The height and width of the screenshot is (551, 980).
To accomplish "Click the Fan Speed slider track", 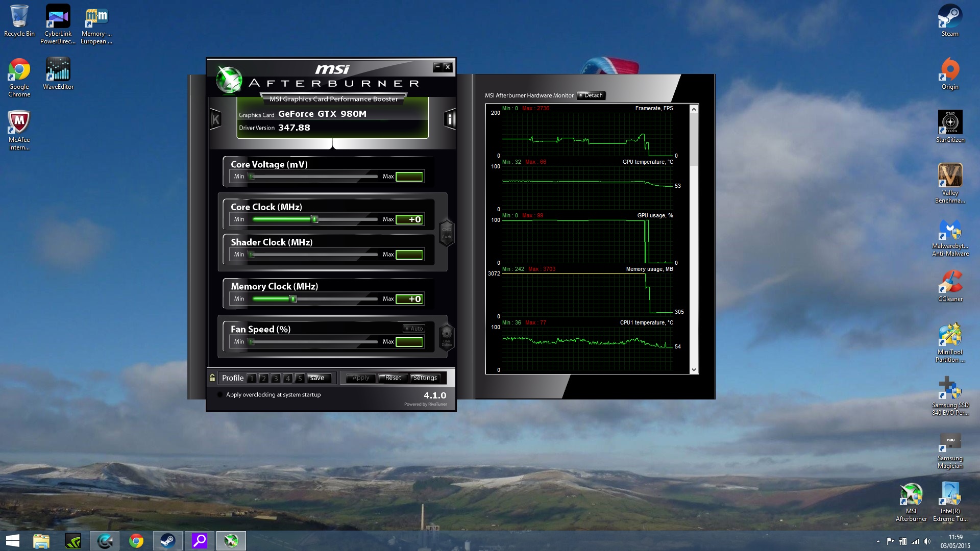I will (x=314, y=342).
